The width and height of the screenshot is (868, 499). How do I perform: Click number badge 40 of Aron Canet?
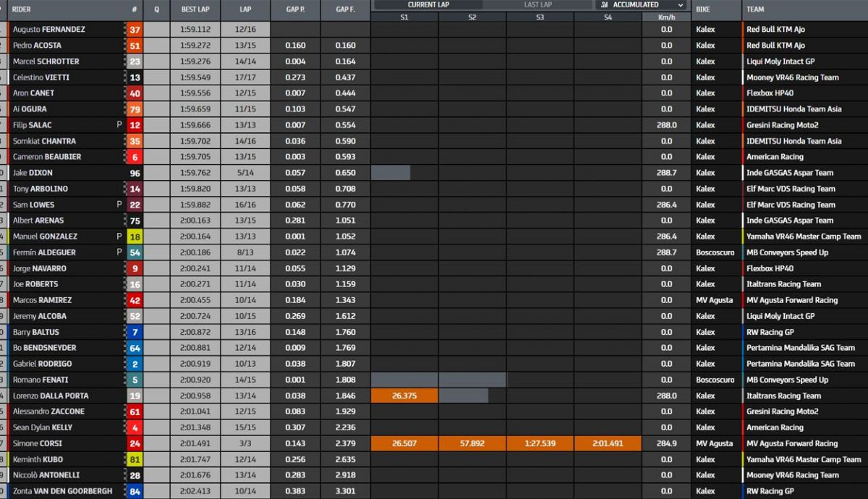(135, 93)
